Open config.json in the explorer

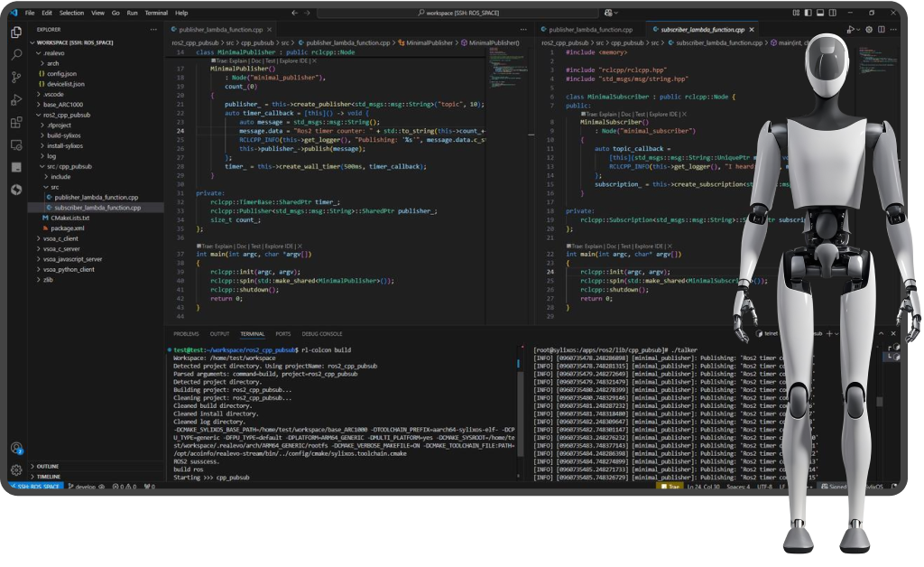pyautogui.click(x=61, y=74)
